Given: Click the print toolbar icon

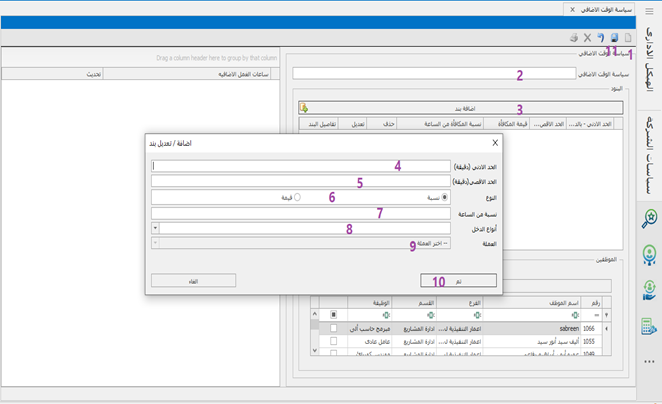Looking at the screenshot, I should click(573, 38).
